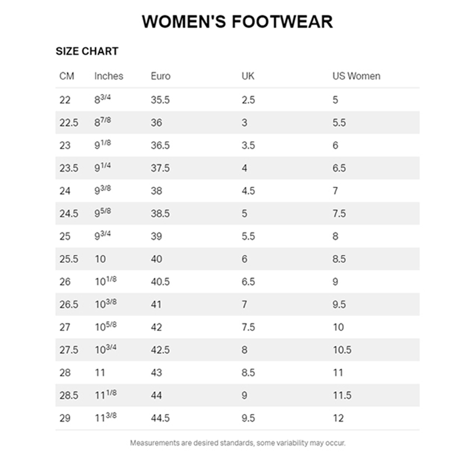The width and height of the screenshot is (476, 476).
Task: Select Euro size 37.5 cell
Action: point(160,168)
